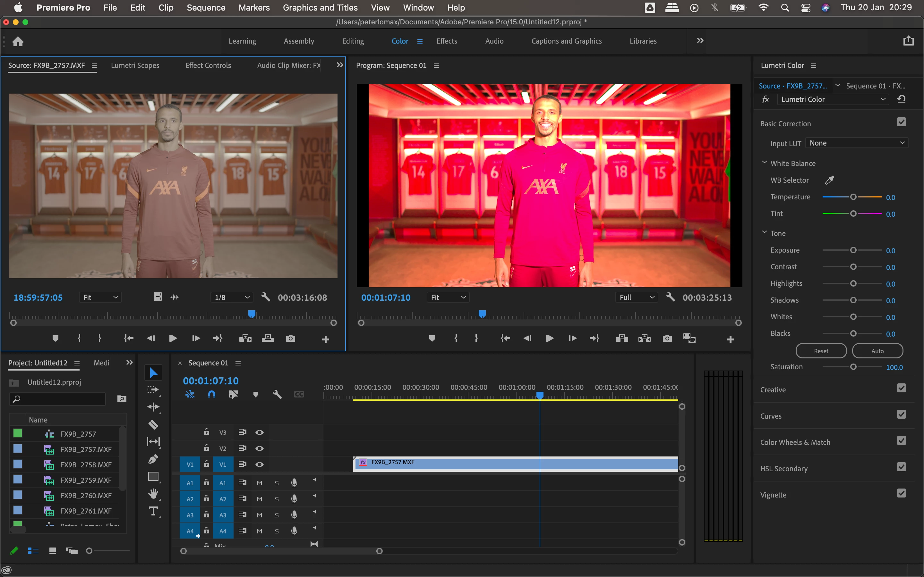Disable the Basic Correction checkbox
924x577 pixels.
pyautogui.click(x=901, y=122)
